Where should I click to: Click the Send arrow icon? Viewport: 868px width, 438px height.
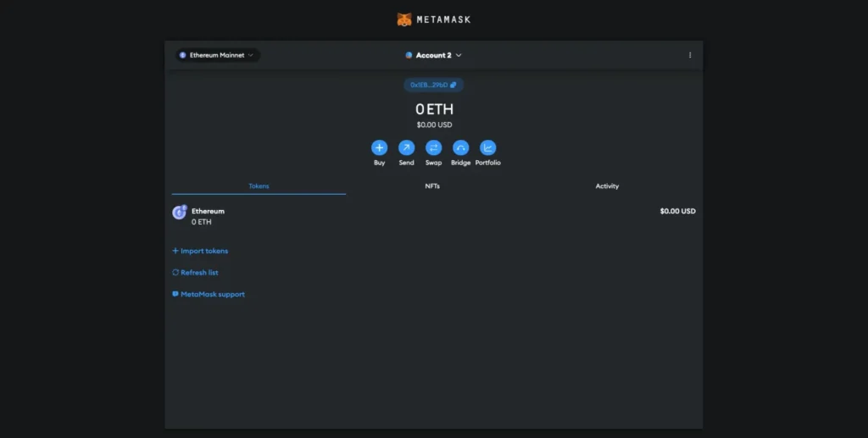[406, 147]
